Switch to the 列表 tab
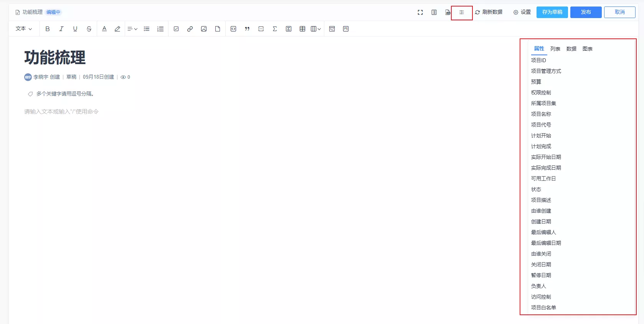 click(x=555, y=49)
